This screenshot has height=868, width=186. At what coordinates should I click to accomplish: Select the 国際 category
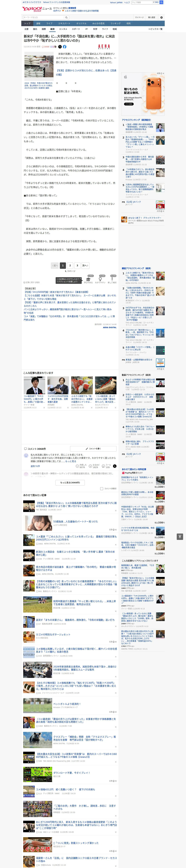(44, 29)
